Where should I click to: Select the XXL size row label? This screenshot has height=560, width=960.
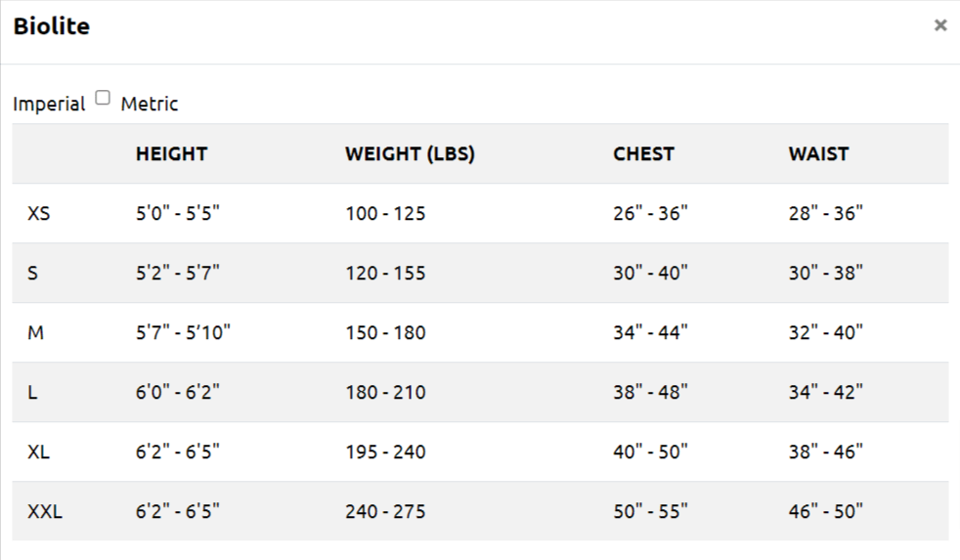coord(45,511)
